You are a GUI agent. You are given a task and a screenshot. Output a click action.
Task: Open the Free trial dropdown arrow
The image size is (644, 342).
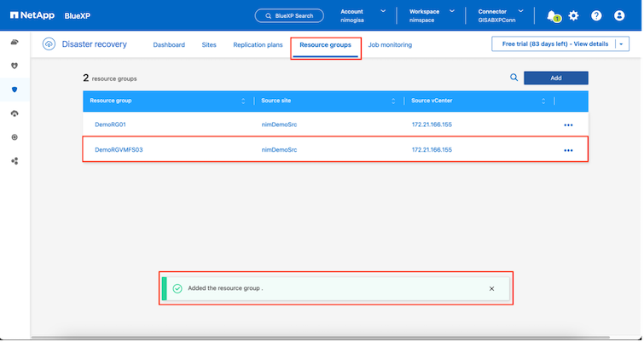pos(622,44)
